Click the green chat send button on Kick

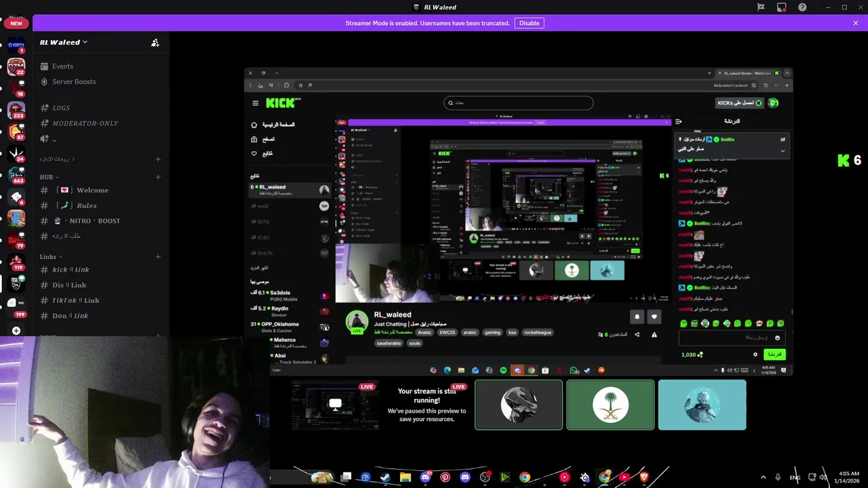click(774, 354)
